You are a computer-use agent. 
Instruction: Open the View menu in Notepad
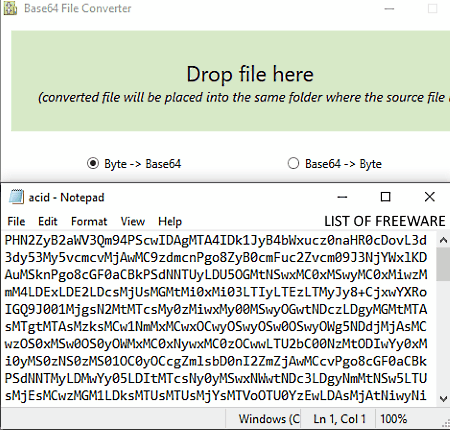133,221
